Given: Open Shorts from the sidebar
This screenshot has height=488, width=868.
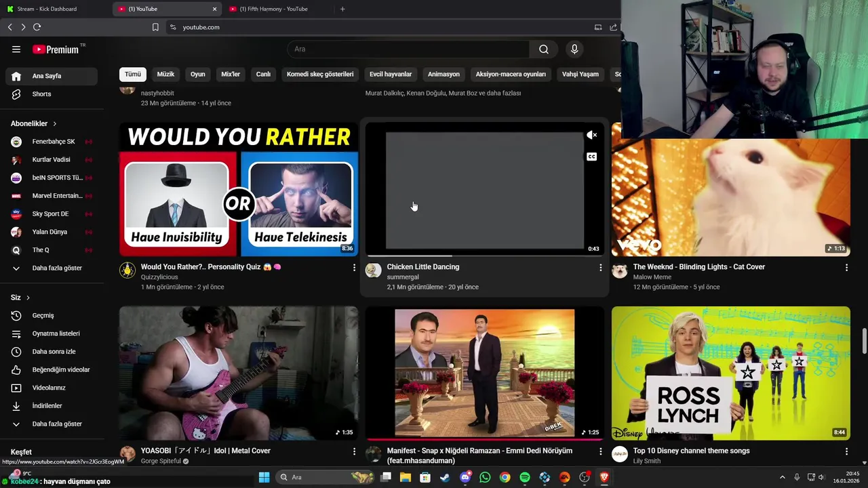Looking at the screenshot, I should tap(52, 94).
